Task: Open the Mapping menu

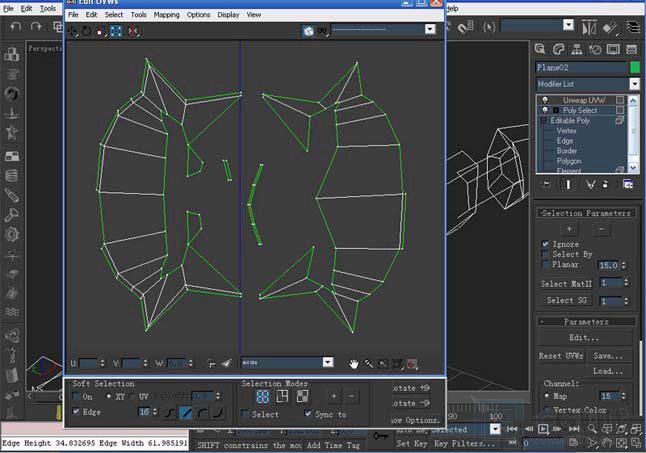Action: click(166, 14)
